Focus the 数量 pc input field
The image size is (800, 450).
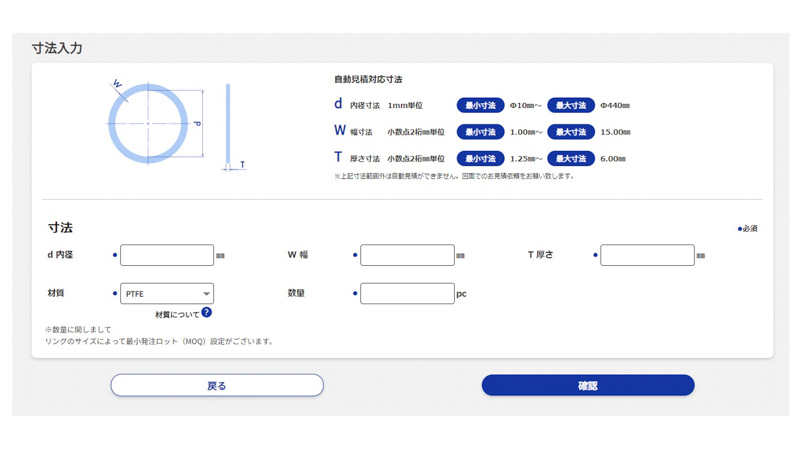pos(407,293)
